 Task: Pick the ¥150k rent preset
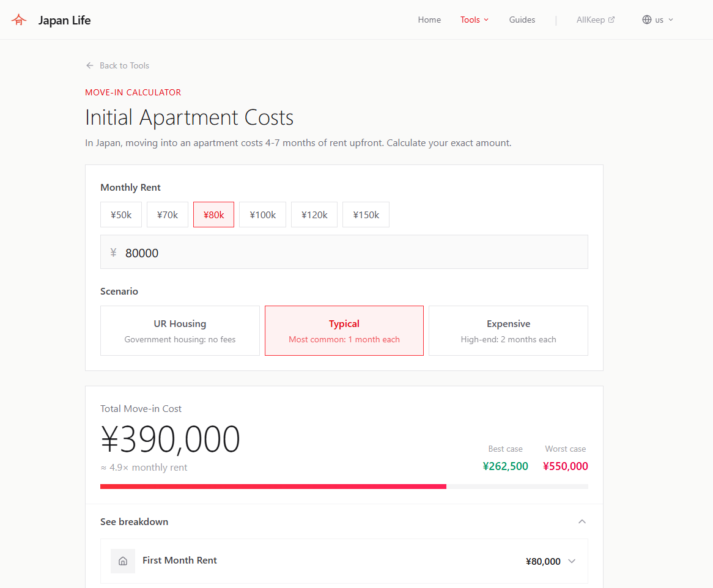click(366, 215)
